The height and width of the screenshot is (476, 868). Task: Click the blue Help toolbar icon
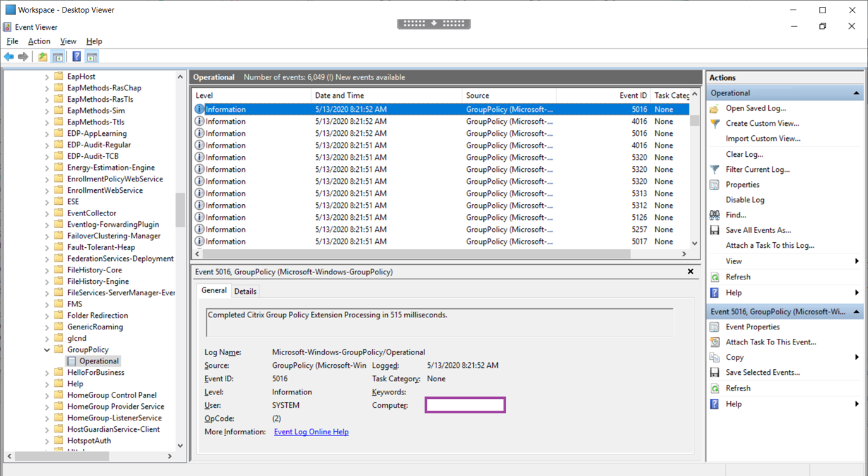point(76,57)
